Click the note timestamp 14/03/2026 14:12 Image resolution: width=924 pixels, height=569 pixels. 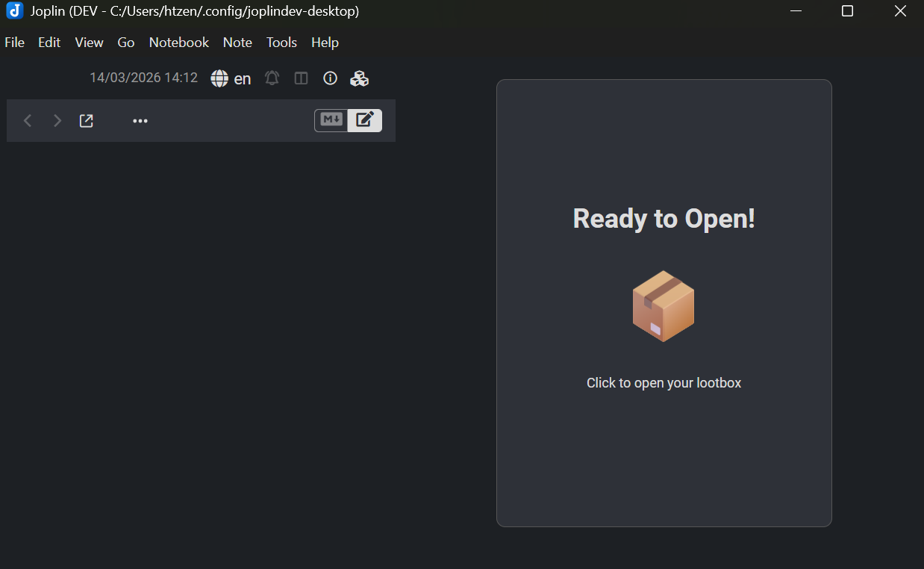[x=143, y=78]
